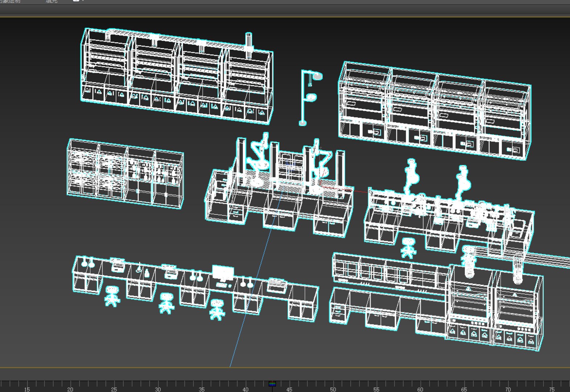This screenshot has width=570, height=392.
Task: Select the top-right fume hood cabinet row
Action: pyautogui.click(x=435, y=111)
